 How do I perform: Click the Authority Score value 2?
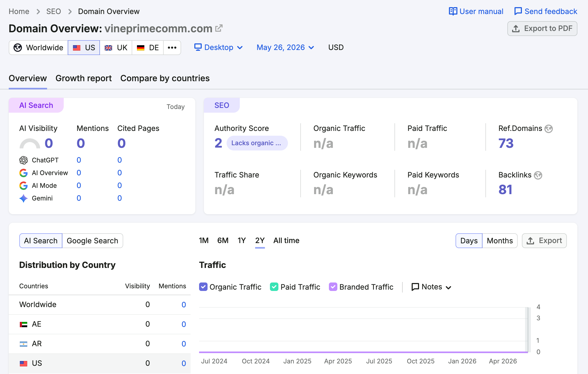click(218, 143)
